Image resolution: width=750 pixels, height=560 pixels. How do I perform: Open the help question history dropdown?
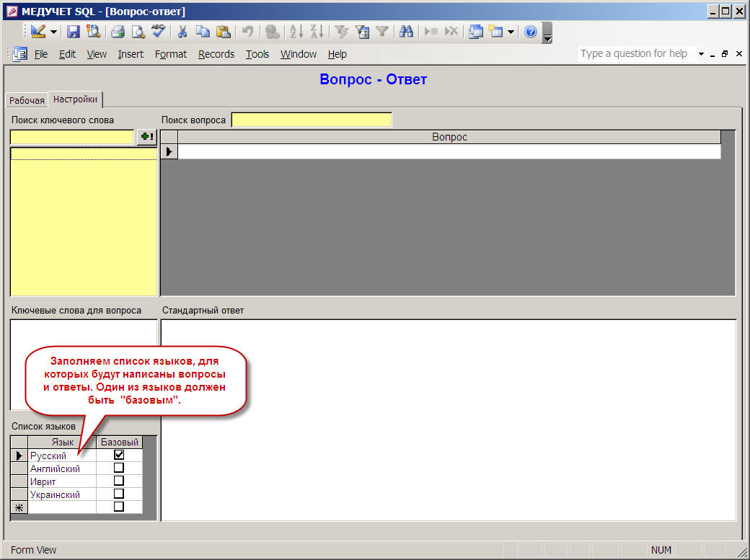pyautogui.click(x=701, y=54)
